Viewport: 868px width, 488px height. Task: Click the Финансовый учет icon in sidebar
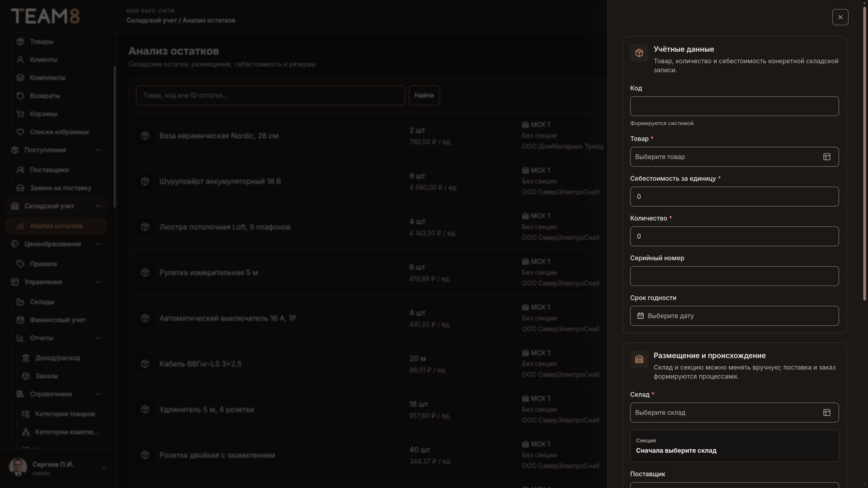pyautogui.click(x=20, y=320)
